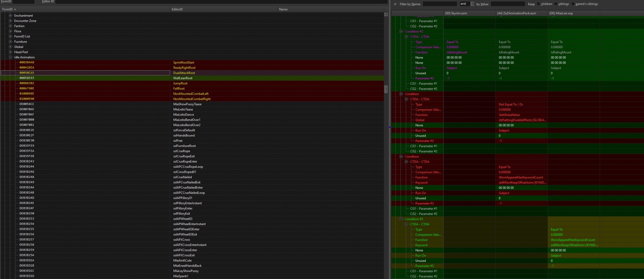Select the sslCruxRopeEnter record row
Image resolution: width=644 pixels, height=279 pixels.
[192, 161]
